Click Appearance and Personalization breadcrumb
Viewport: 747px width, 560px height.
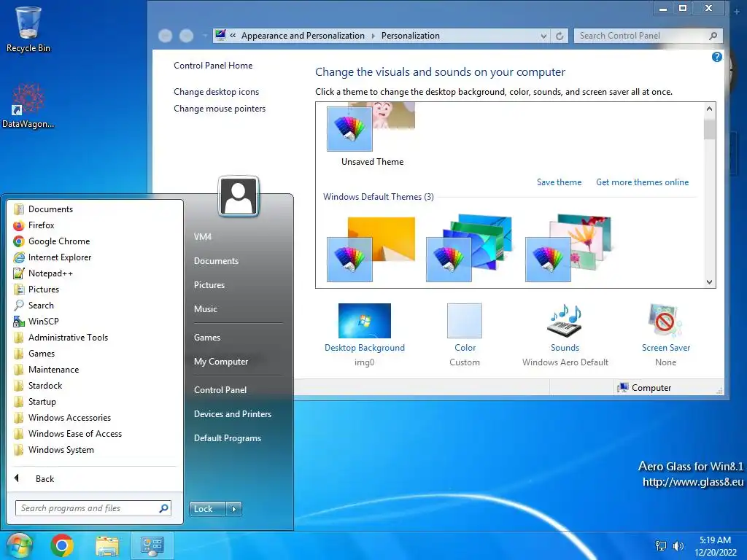pos(303,36)
